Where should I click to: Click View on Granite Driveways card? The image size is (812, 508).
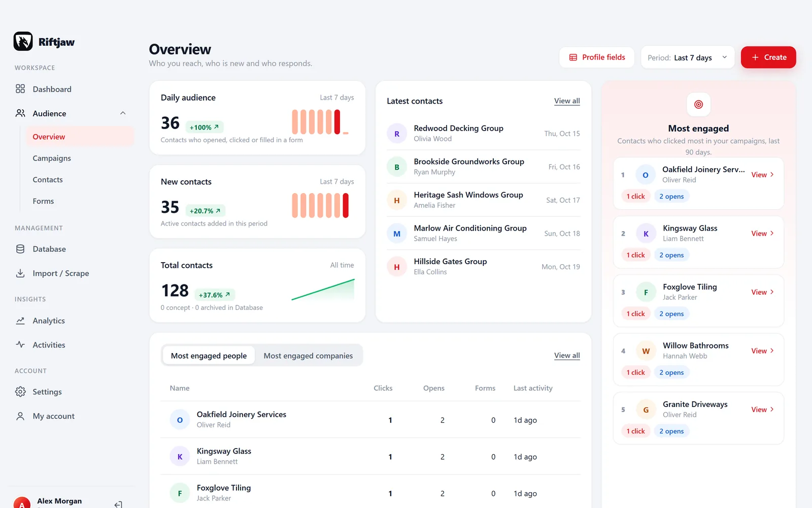tap(762, 409)
